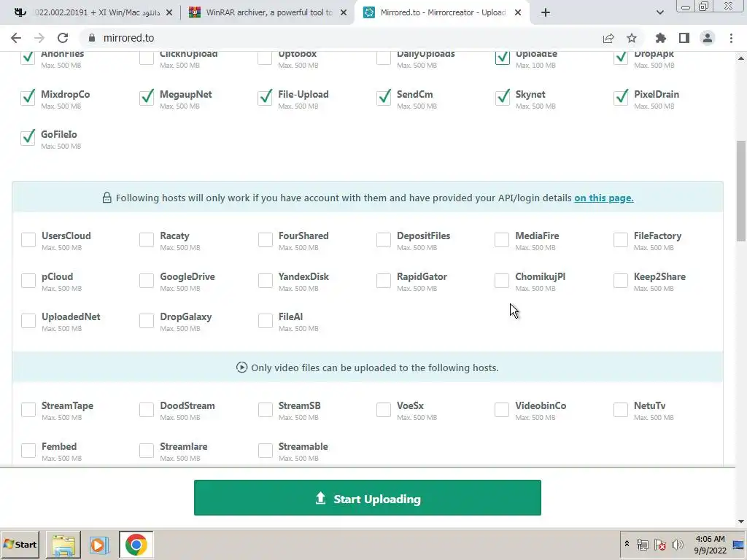Reload the mirrored.to page
This screenshot has width=747, height=560.
click(x=63, y=38)
